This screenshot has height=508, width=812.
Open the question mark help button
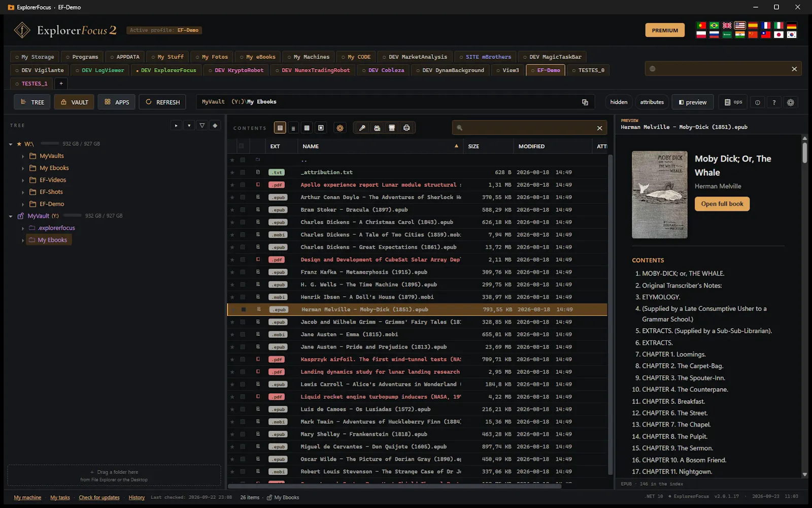[x=774, y=102]
